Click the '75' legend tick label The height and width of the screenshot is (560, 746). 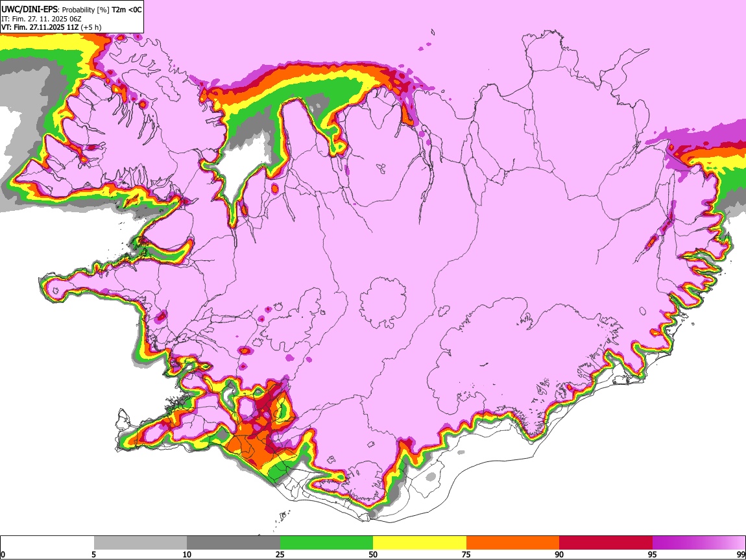point(466,555)
